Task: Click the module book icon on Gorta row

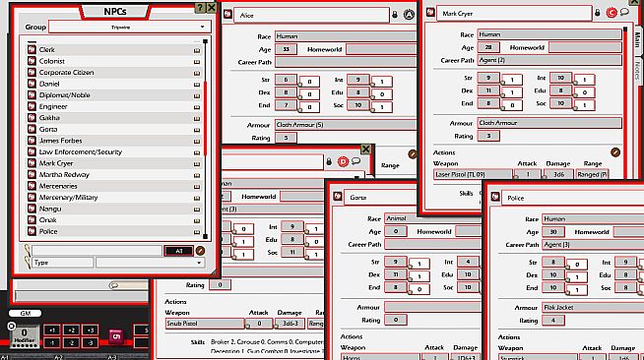Action: coord(197,130)
